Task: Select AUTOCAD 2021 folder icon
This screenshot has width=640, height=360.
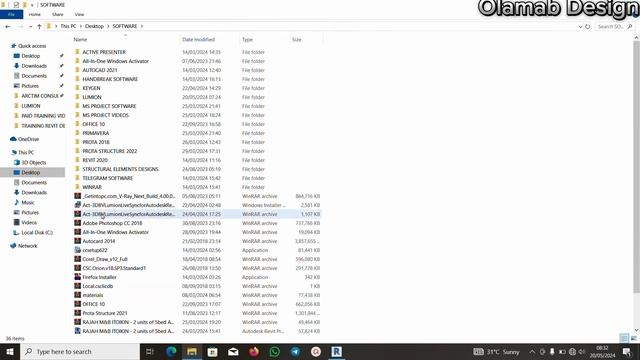Action: (x=78, y=70)
